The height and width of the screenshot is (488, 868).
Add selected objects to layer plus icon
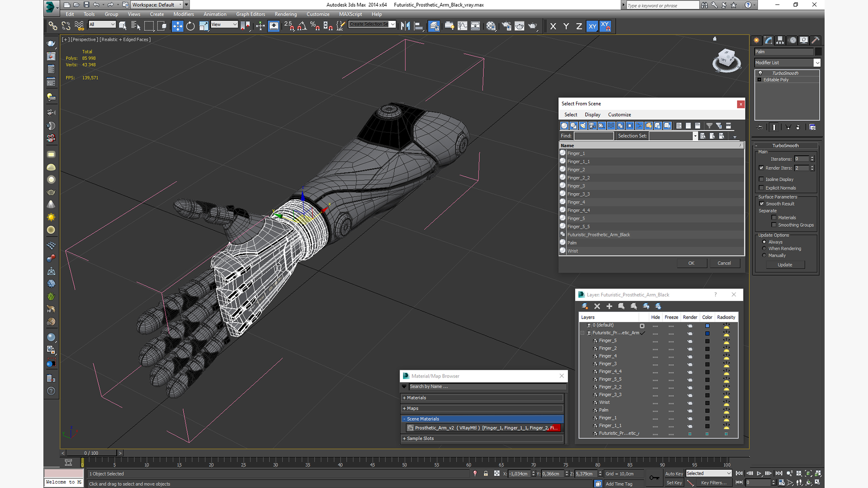pos(609,306)
